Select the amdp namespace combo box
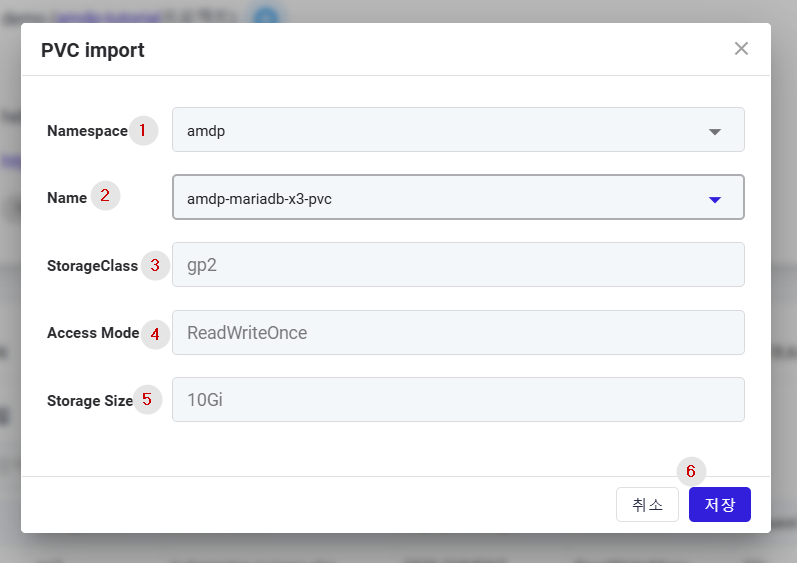 click(x=458, y=130)
